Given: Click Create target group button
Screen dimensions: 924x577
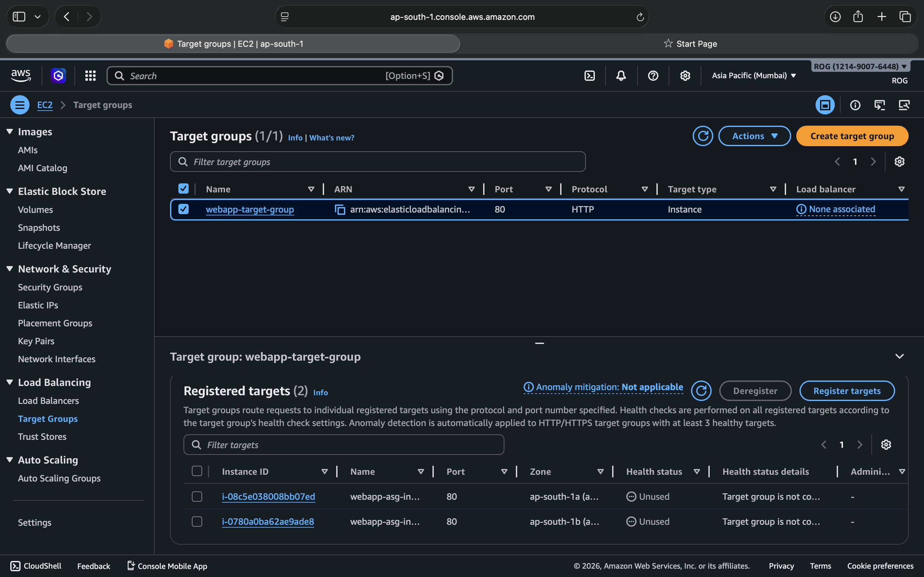Looking at the screenshot, I should 852,136.
